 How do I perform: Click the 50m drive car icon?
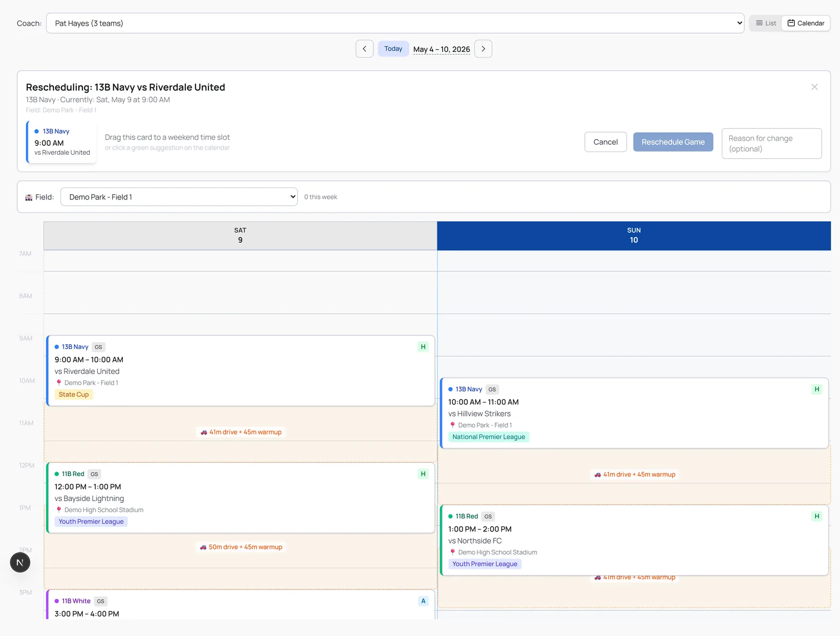point(203,547)
